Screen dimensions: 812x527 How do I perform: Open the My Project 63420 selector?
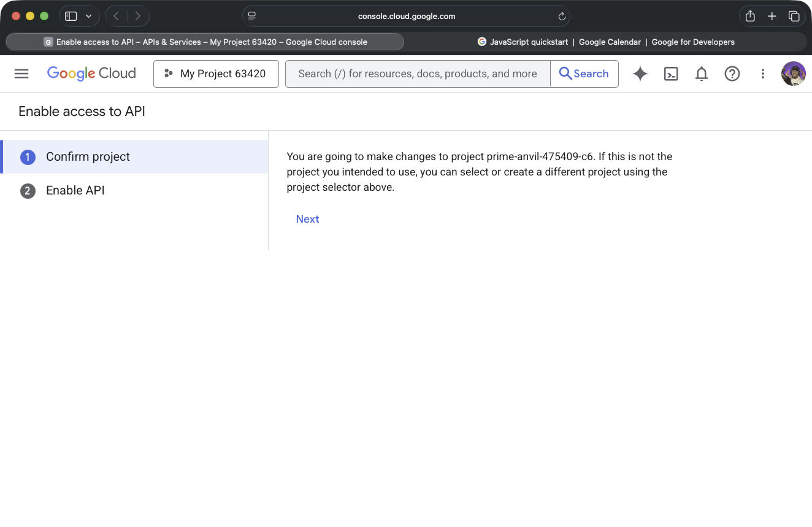click(216, 74)
